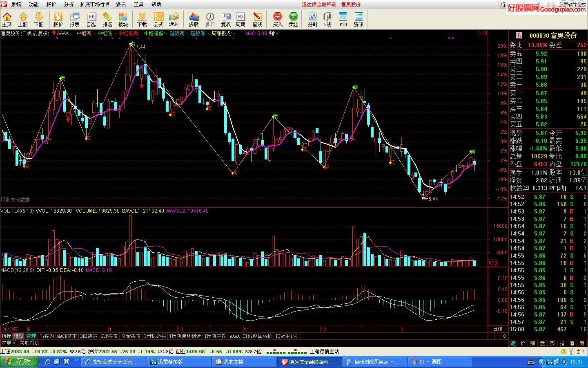Go to previous stock with 上翻
Screen dimensions: 588x368
tap(23, 19)
